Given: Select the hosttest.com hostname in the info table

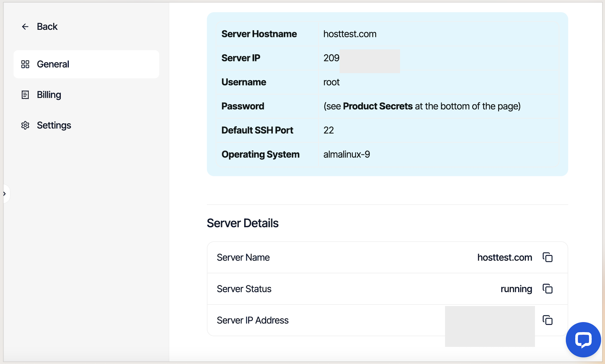Looking at the screenshot, I should tap(350, 34).
